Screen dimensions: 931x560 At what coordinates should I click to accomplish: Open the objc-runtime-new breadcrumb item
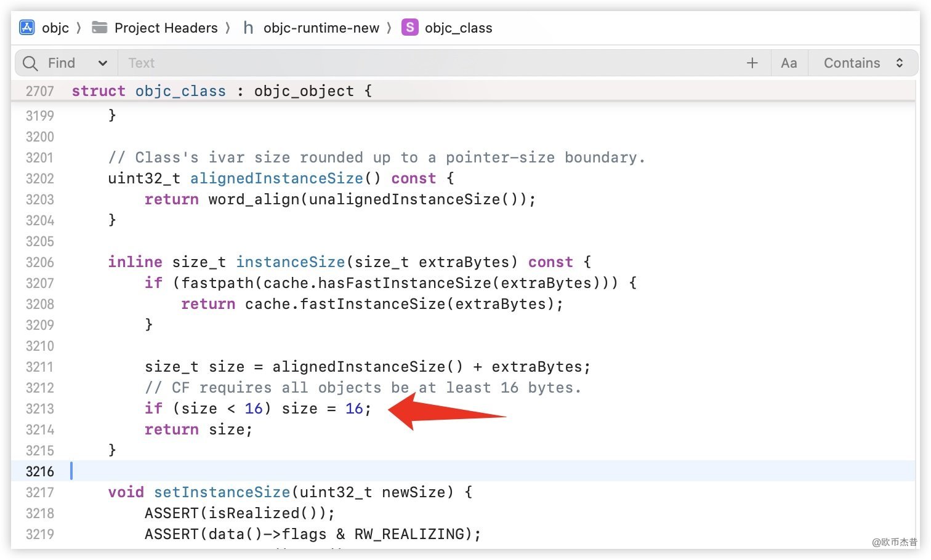321,28
